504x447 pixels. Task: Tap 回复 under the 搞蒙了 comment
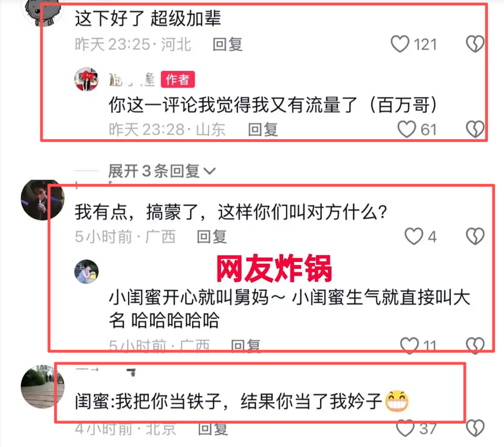pyautogui.click(x=212, y=237)
